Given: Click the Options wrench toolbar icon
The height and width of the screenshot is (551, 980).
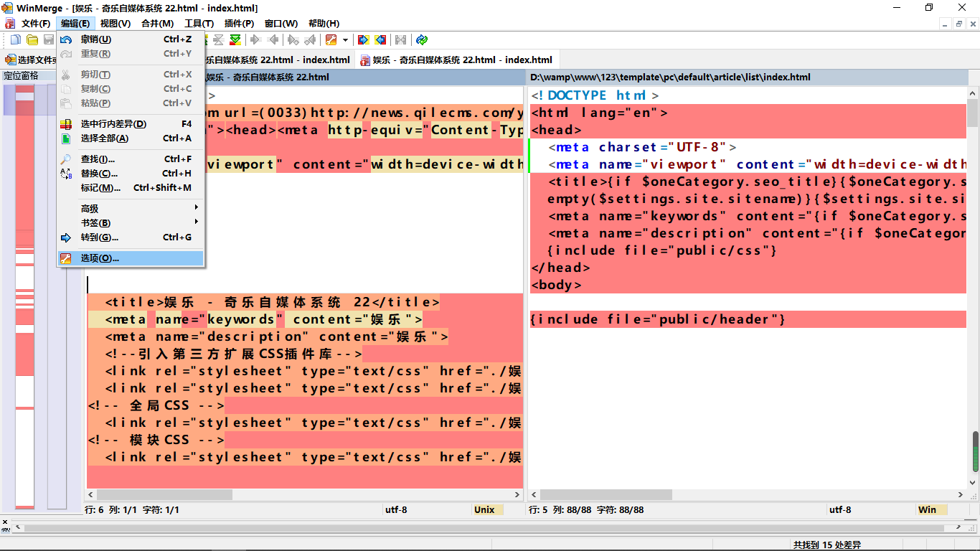Looking at the screenshot, I should tap(331, 39).
